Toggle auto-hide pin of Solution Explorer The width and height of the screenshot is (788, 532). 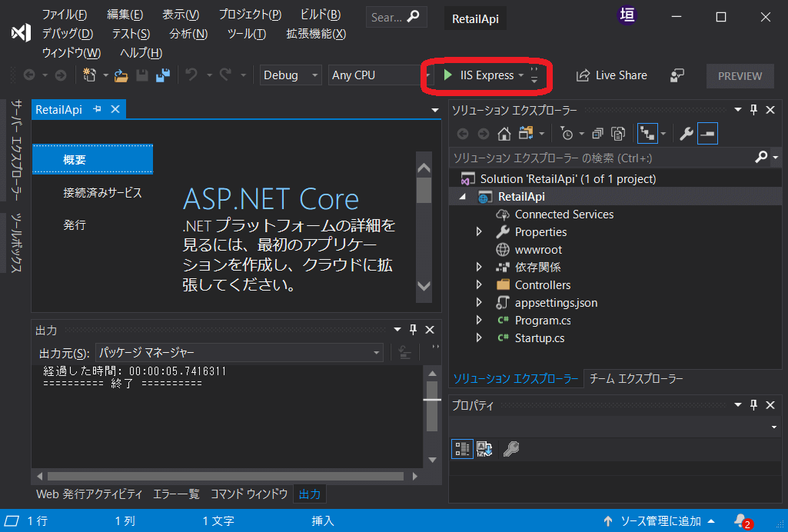[x=753, y=110]
